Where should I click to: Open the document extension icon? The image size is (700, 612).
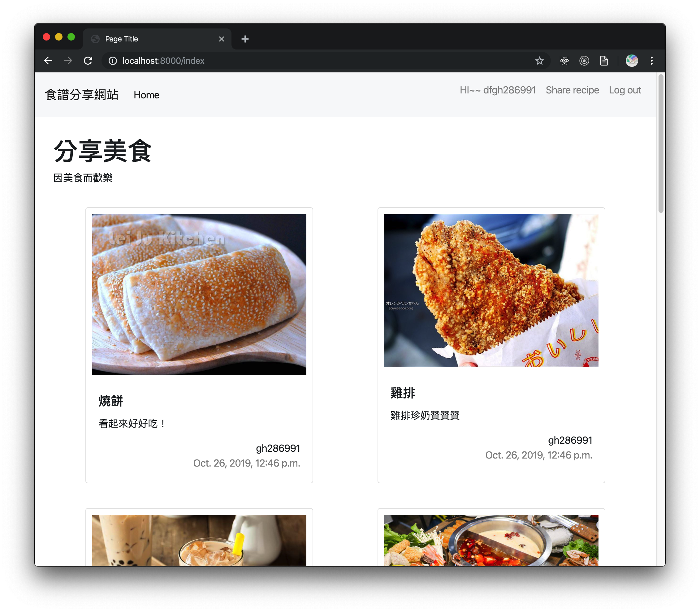pos(604,61)
